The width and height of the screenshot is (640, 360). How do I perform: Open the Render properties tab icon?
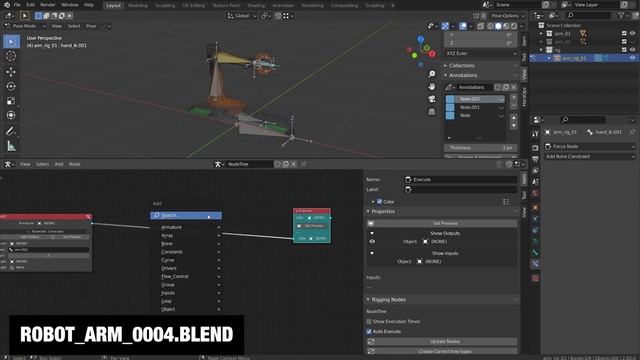click(535, 147)
